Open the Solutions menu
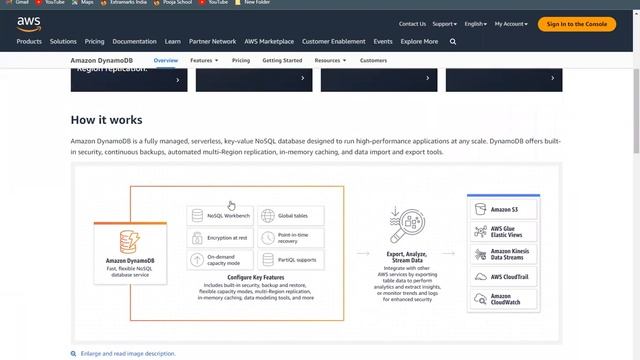The height and width of the screenshot is (360, 640). tap(63, 42)
